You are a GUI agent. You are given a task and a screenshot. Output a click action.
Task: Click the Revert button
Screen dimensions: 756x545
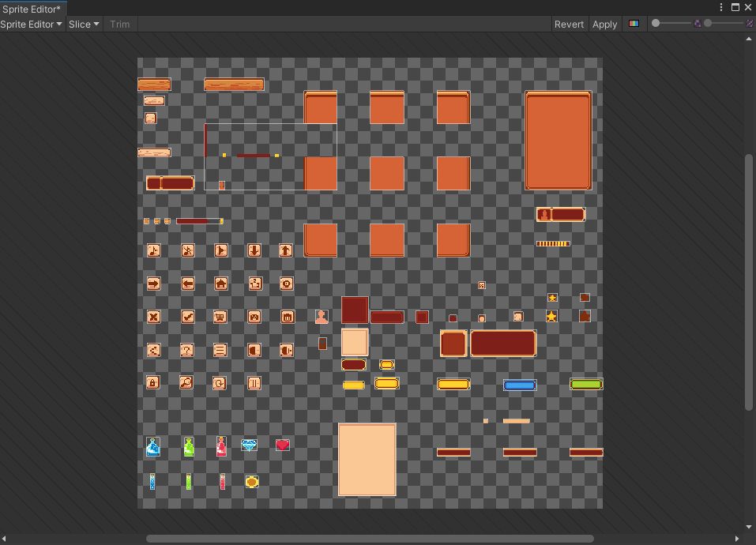click(569, 24)
